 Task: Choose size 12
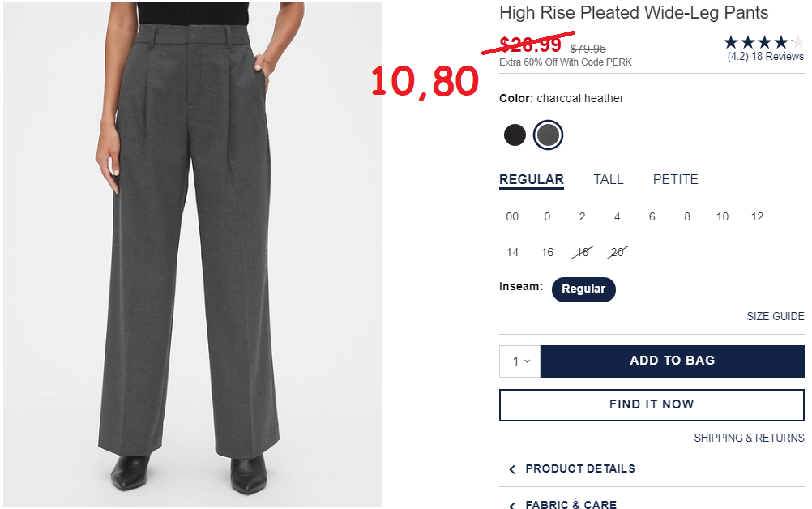coord(757,217)
